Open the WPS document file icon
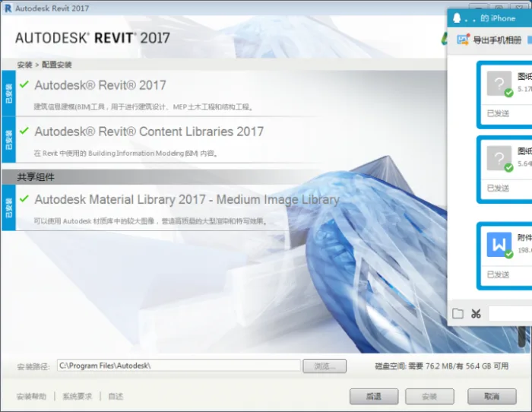Viewport: 532px width, 412px height. [499, 245]
